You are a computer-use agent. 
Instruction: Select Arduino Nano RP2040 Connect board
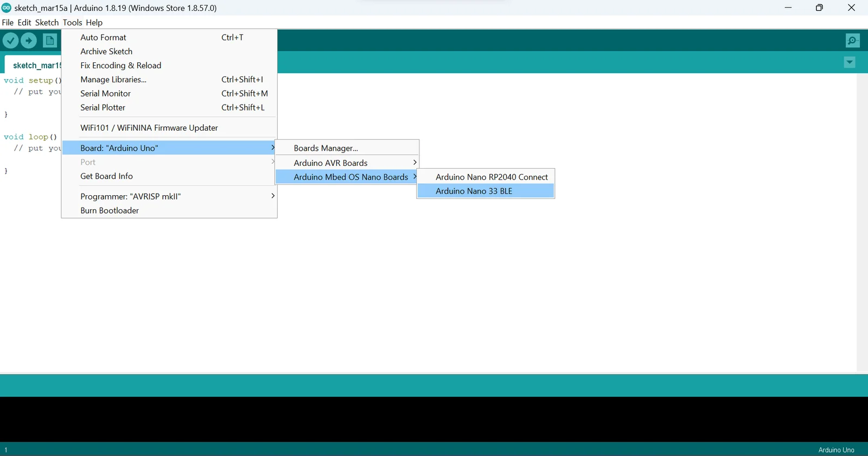coord(486,177)
